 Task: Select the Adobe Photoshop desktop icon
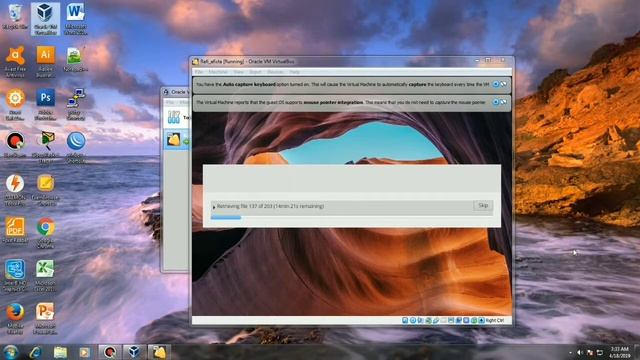point(45,104)
